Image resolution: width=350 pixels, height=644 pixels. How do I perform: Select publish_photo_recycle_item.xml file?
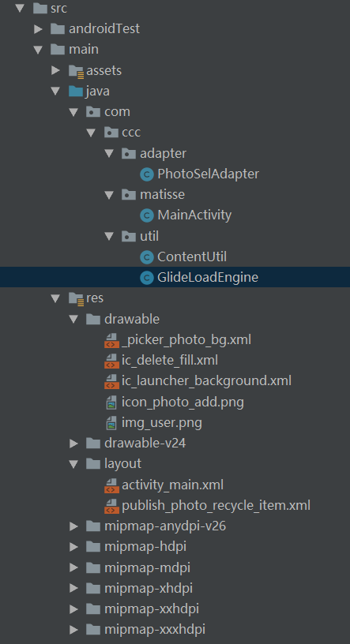(x=216, y=505)
